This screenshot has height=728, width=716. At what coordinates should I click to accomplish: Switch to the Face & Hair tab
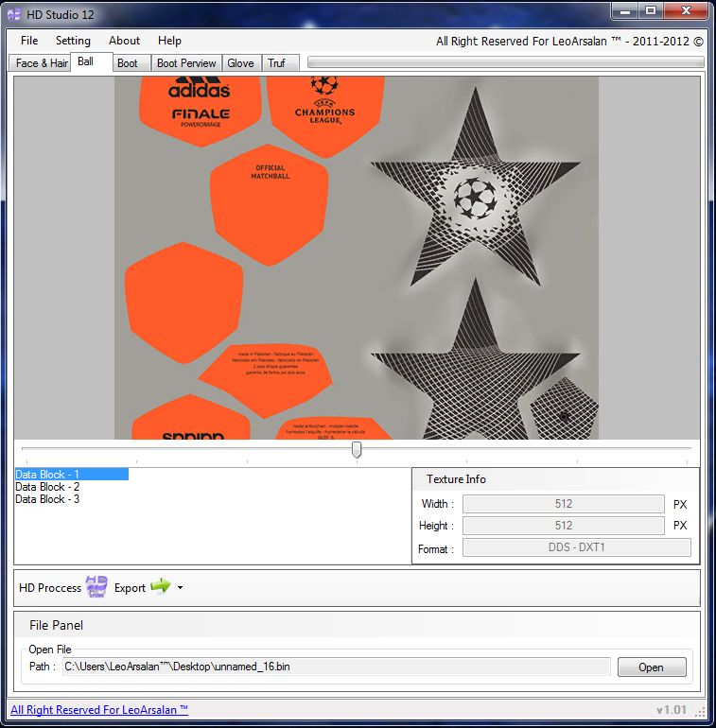[x=42, y=63]
